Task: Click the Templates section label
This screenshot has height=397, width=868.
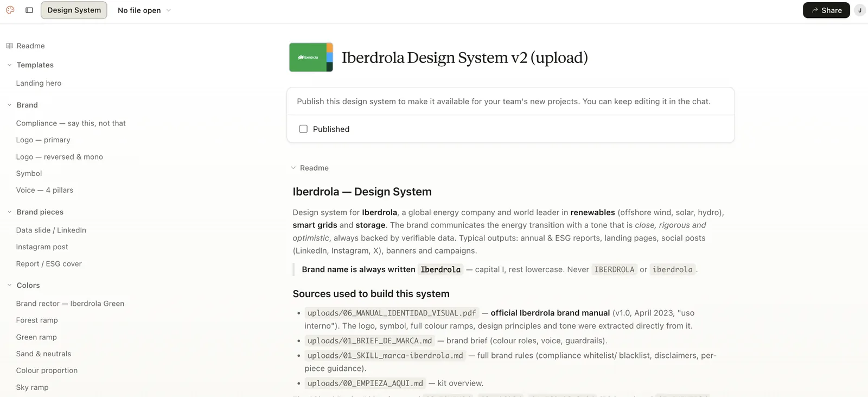Action: click(35, 65)
